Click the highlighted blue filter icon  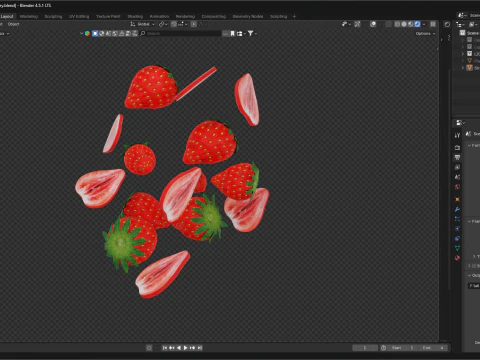[95, 33]
